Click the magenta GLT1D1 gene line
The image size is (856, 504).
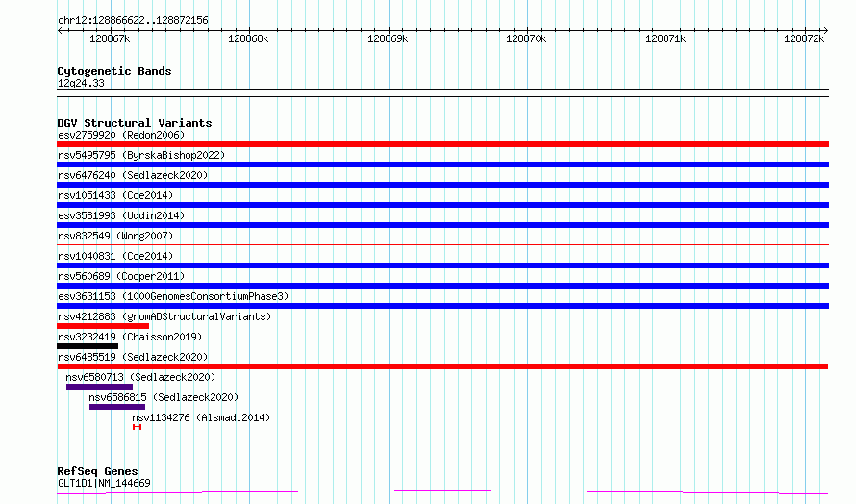click(x=442, y=492)
